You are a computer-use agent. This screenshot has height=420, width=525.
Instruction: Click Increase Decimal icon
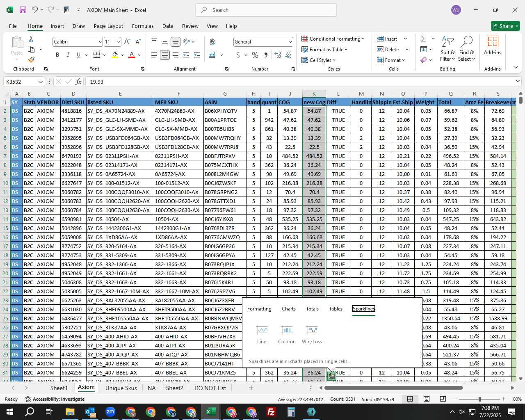[x=278, y=55]
